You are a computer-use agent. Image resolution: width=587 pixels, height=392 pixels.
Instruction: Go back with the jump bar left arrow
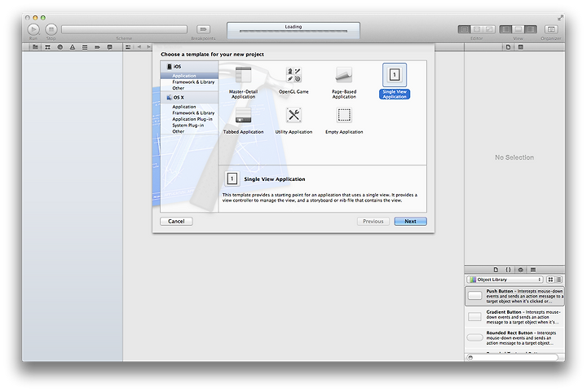(x=139, y=47)
